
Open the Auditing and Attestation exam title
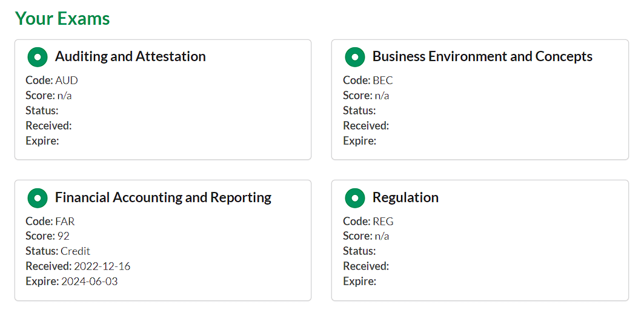coord(130,56)
